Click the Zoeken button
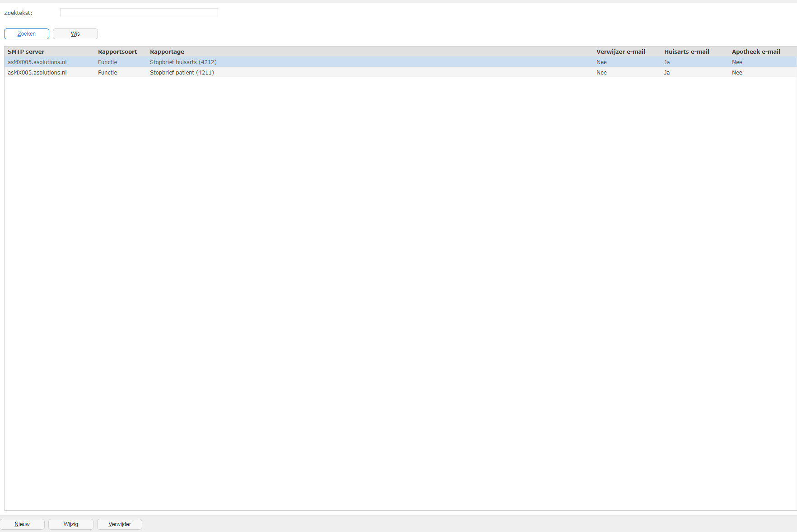Screen dimensions: 797x532 coord(27,34)
